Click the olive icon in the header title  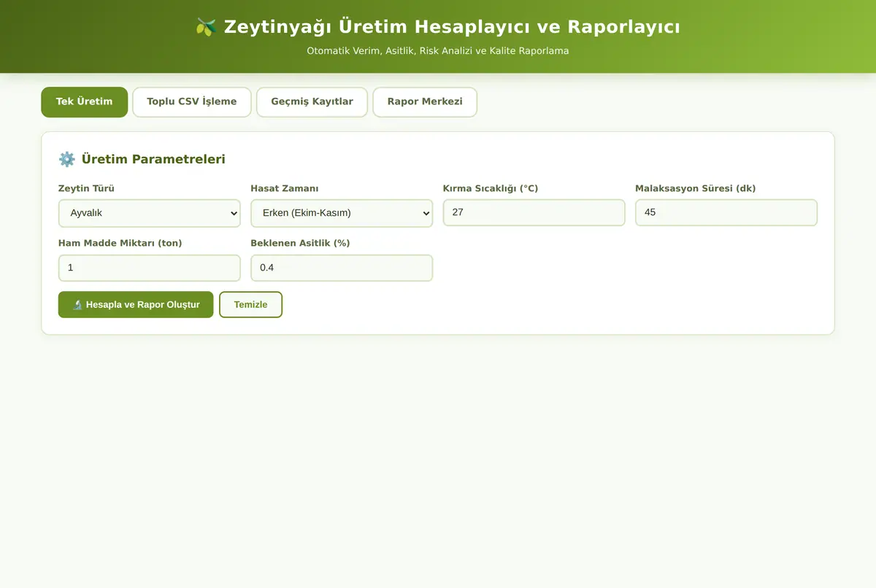(x=207, y=28)
